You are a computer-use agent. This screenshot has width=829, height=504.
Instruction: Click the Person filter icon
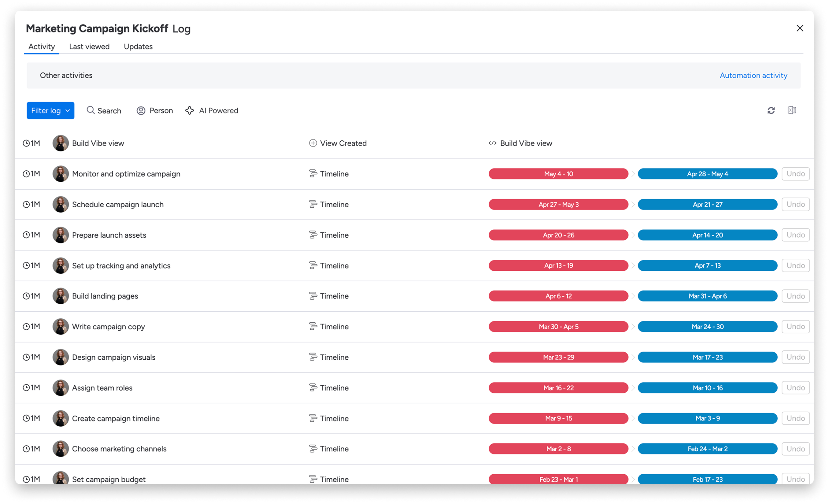(x=141, y=110)
